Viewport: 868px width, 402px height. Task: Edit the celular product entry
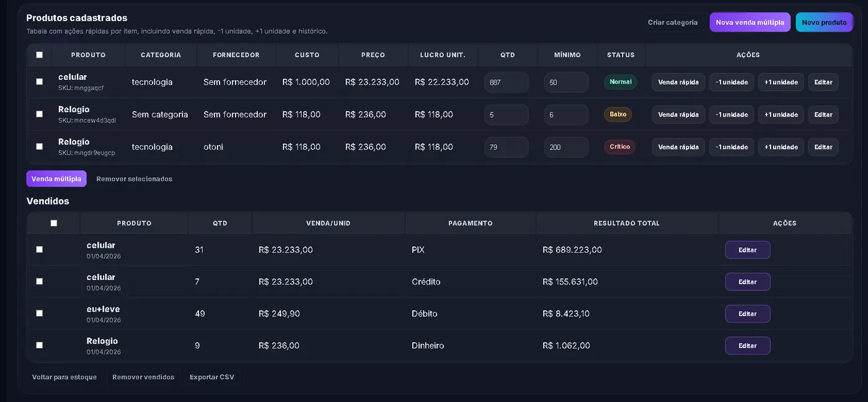pyautogui.click(x=823, y=82)
